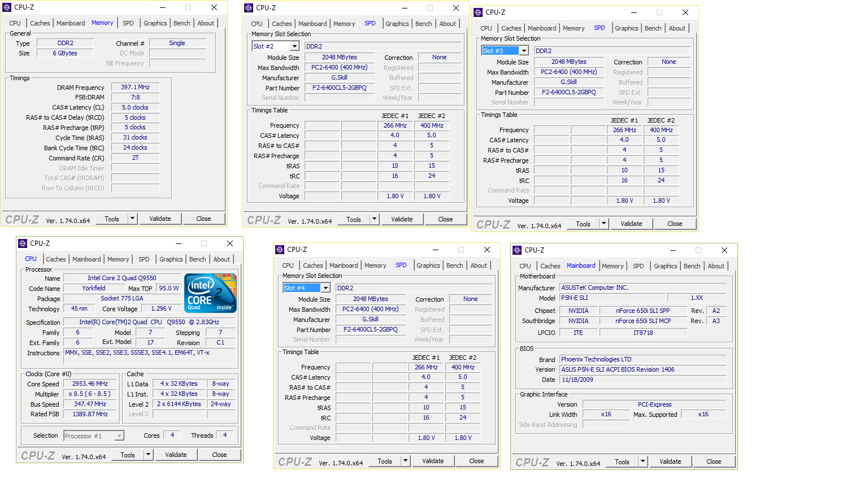Click the Max TDP 95.0 W value
Viewport: 868px width, 488px height.
pos(169,288)
